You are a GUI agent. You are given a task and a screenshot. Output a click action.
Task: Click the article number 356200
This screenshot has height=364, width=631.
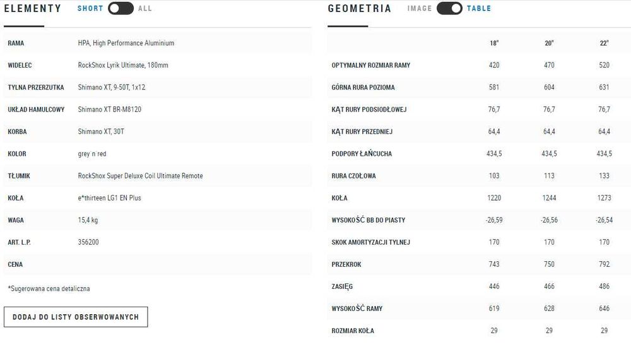[x=88, y=242]
